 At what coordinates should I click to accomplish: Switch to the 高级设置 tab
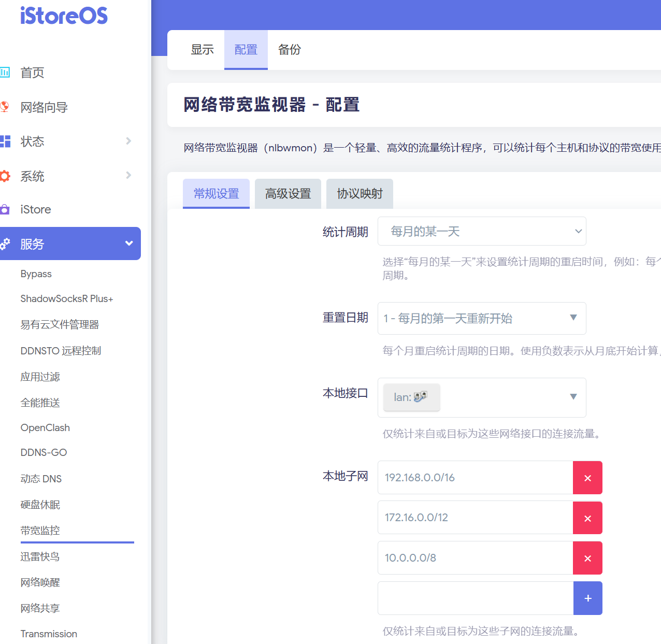[x=288, y=193]
